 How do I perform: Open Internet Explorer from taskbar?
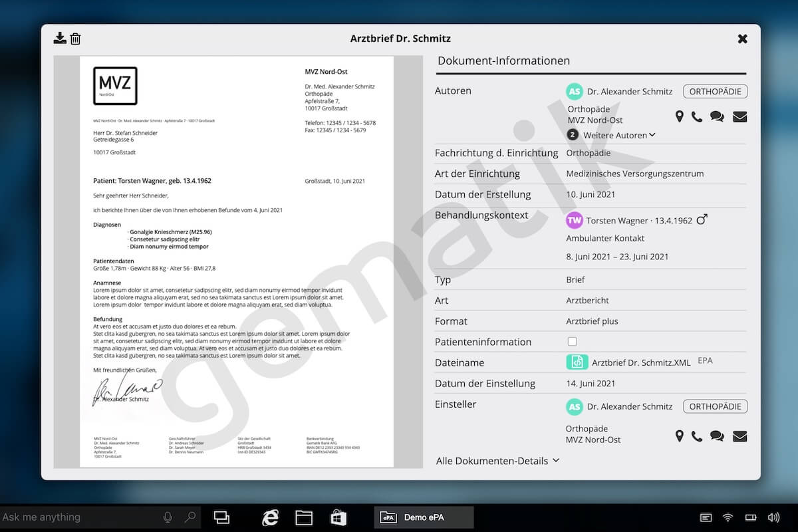point(270,517)
